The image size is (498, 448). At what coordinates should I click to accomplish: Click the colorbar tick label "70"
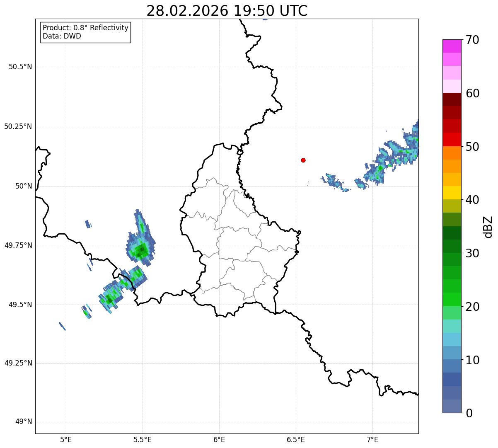pyautogui.click(x=472, y=40)
